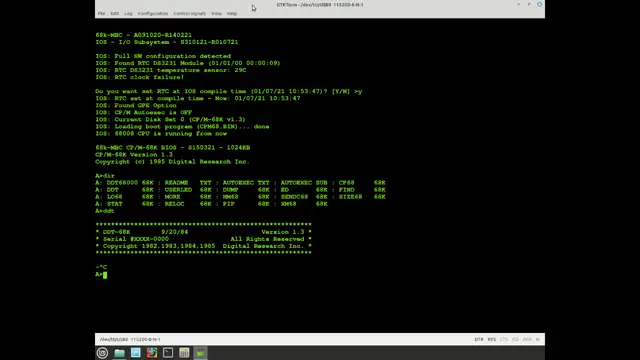Click the /dev/ttyUSB0 port text in status bar
This screenshot has width=640, height=360.
130,340
